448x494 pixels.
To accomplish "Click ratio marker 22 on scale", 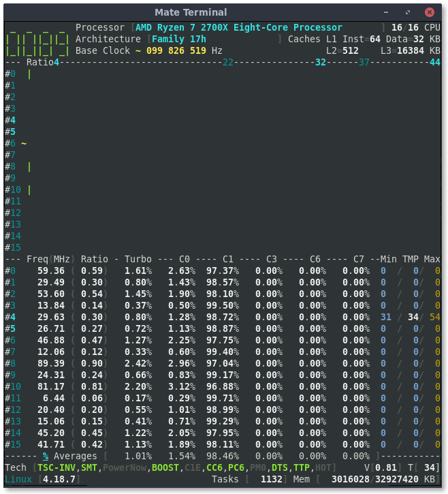I will tap(228, 63).
